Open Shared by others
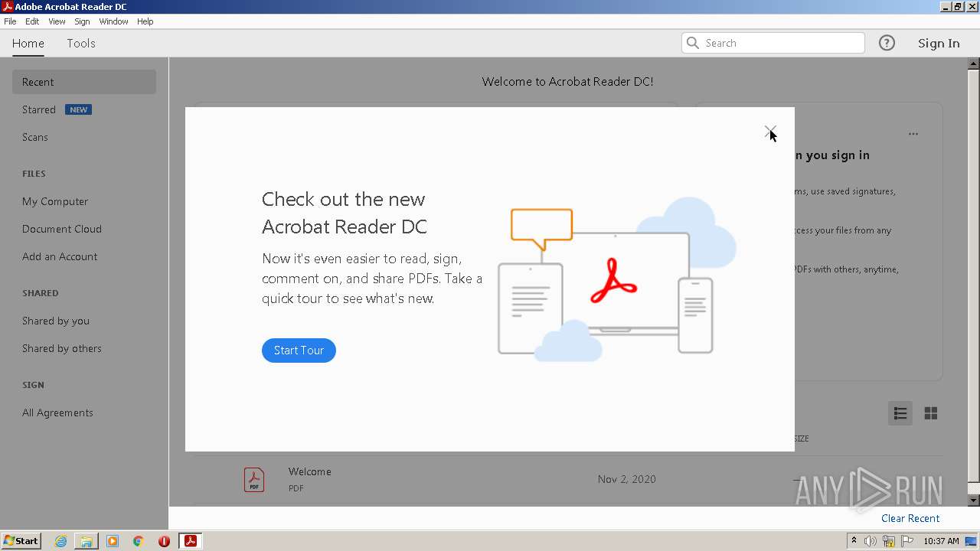 coord(62,348)
